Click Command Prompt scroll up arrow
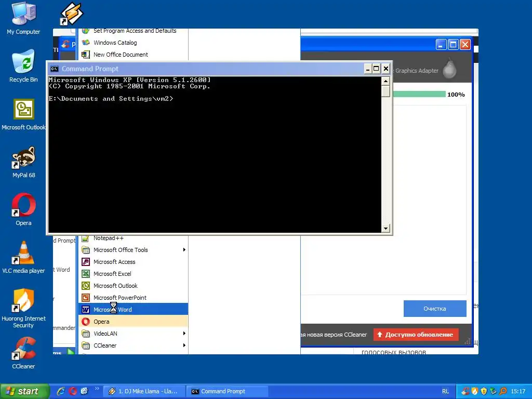Screen dimensions: 532x399 coord(385,81)
